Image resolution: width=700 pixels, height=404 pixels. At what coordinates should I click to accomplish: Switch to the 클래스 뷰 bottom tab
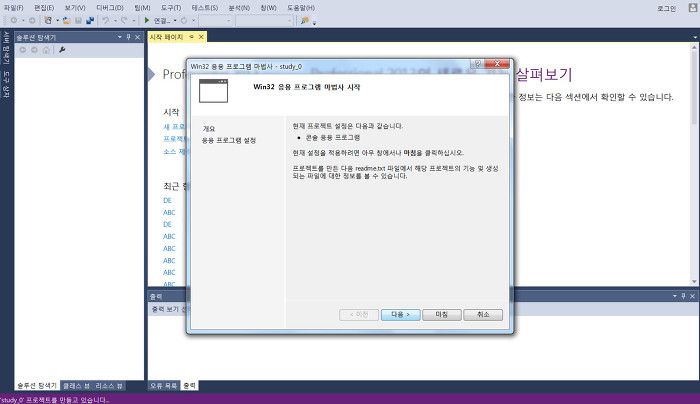pos(76,385)
